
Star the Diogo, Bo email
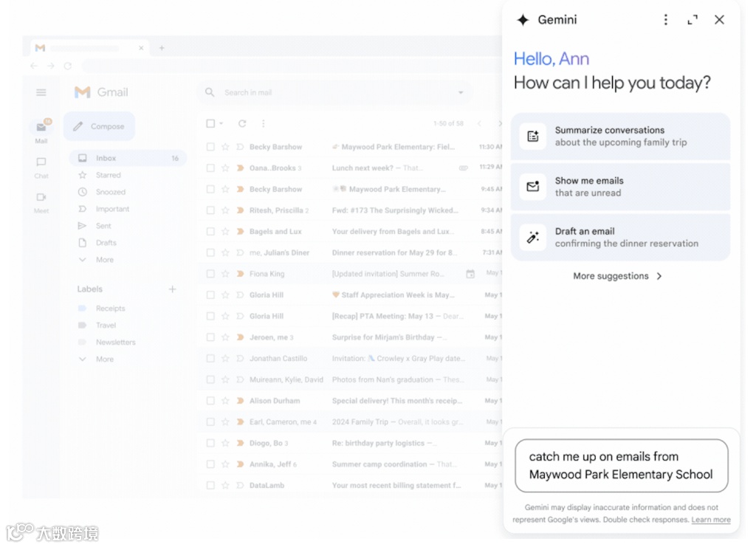[225, 443]
